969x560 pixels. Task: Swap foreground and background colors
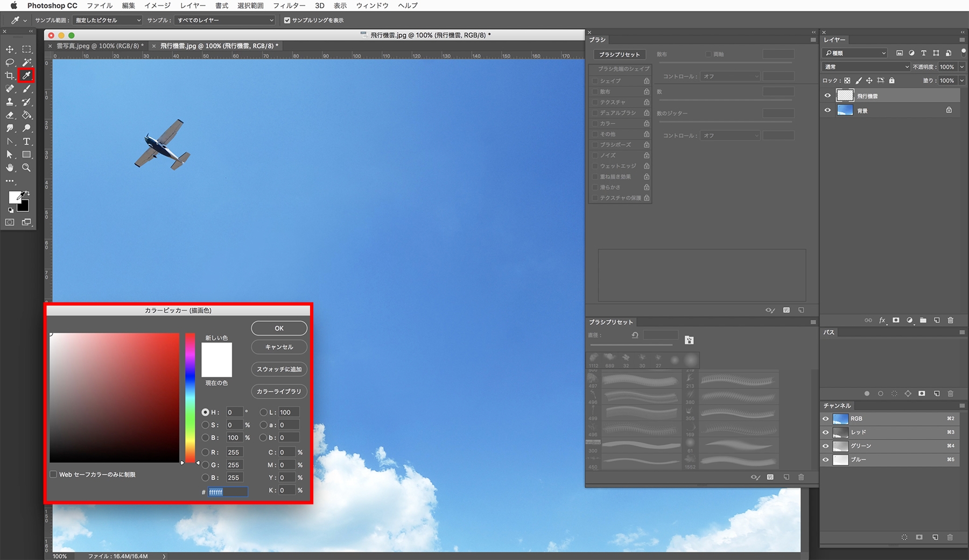point(27,193)
